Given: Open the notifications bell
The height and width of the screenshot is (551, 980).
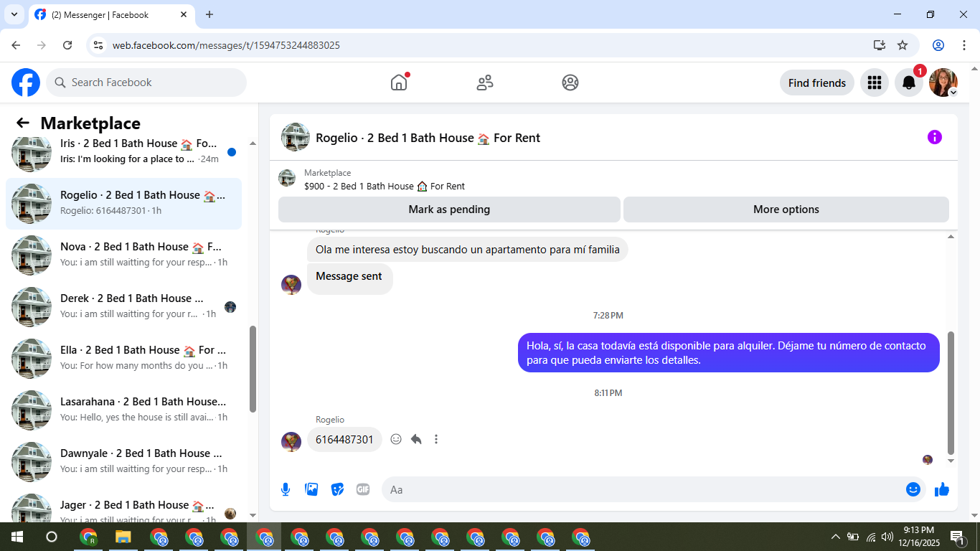Looking at the screenshot, I should [909, 83].
